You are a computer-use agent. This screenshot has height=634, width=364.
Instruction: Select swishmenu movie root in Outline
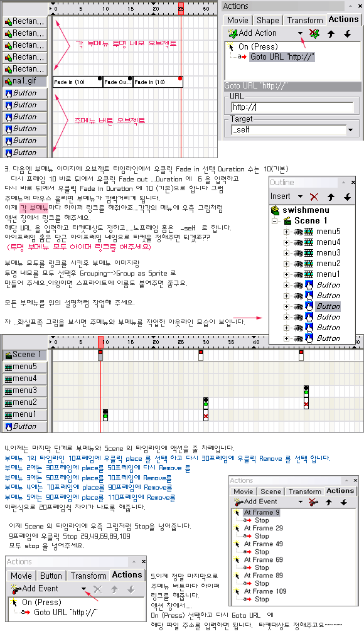pos(306,210)
